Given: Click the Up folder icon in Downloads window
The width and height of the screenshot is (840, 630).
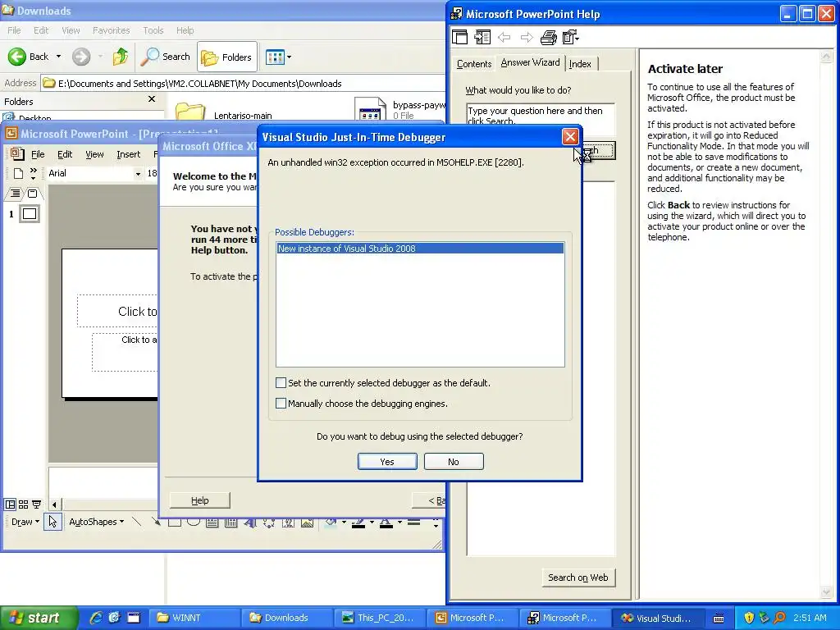Looking at the screenshot, I should tap(121, 57).
